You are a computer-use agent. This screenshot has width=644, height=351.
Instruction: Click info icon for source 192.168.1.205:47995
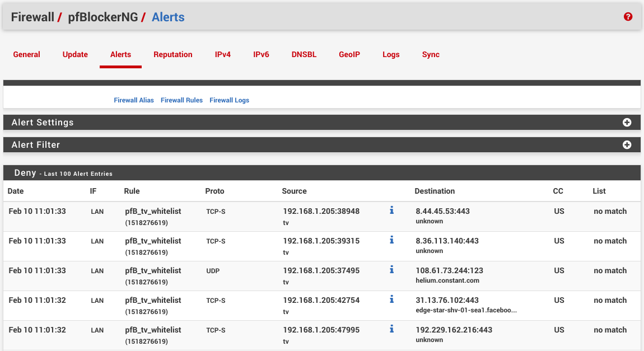pos(392,329)
